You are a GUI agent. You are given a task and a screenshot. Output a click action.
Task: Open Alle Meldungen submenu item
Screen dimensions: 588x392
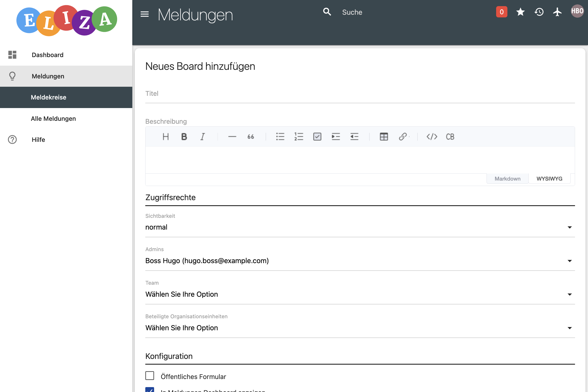pyautogui.click(x=66, y=119)
